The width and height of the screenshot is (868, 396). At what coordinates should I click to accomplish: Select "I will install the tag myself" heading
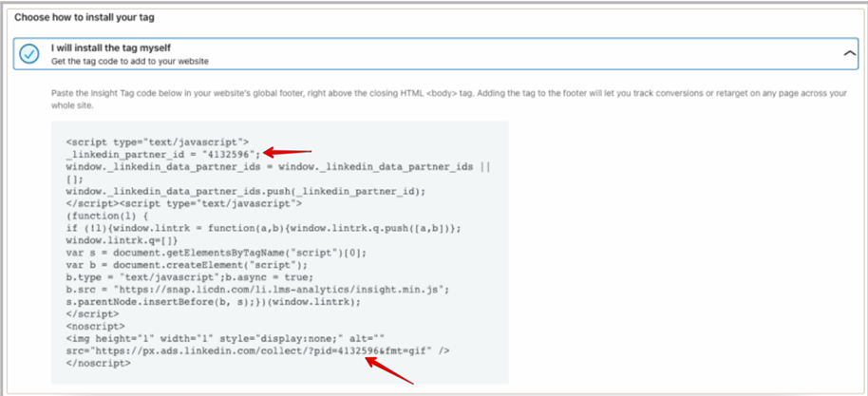pos(111,48)
